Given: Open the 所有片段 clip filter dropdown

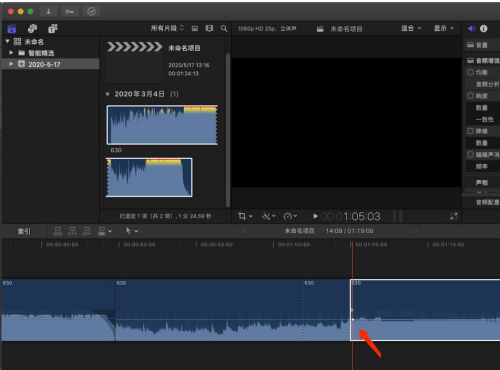Looking at the screenshot, I should pyautogui.click(x=167, y=28).
